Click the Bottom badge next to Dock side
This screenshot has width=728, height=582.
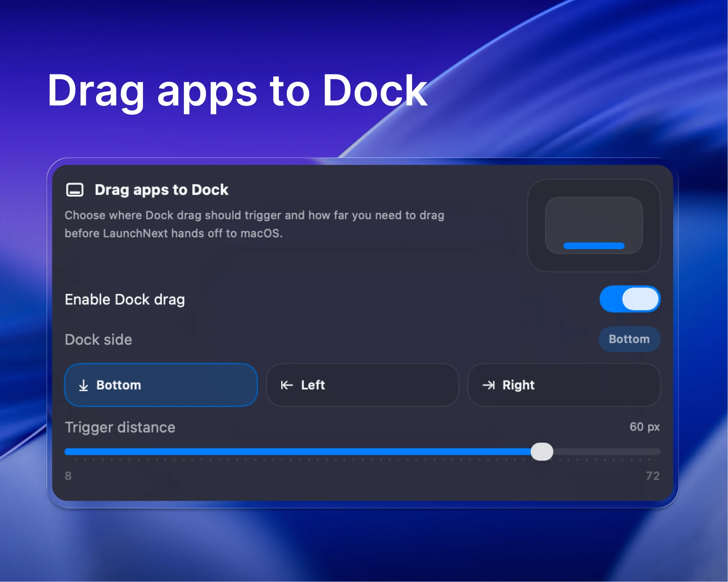629,339
